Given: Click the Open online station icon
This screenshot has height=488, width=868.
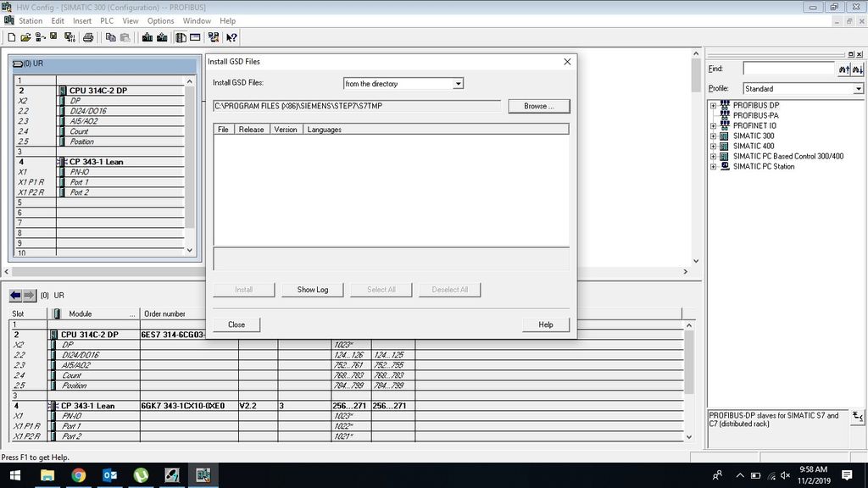Looking at the screenshot, I should (x=40, y=37).
